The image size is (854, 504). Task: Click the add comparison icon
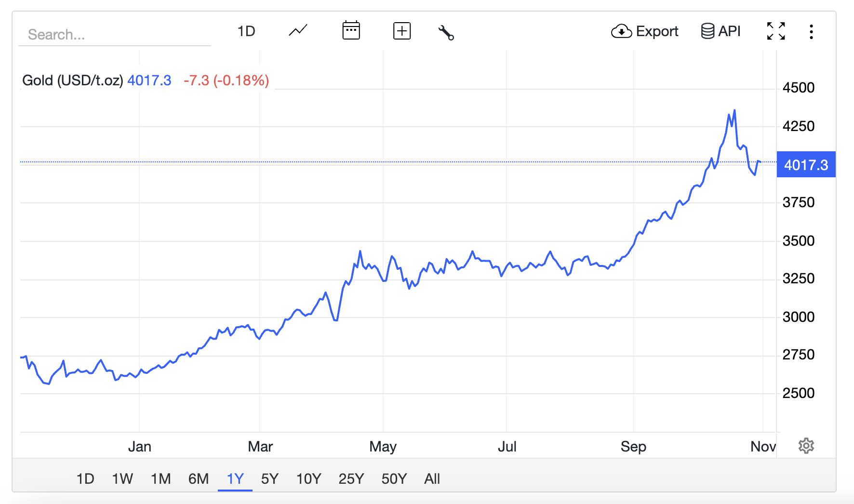(x=402, y=30)
